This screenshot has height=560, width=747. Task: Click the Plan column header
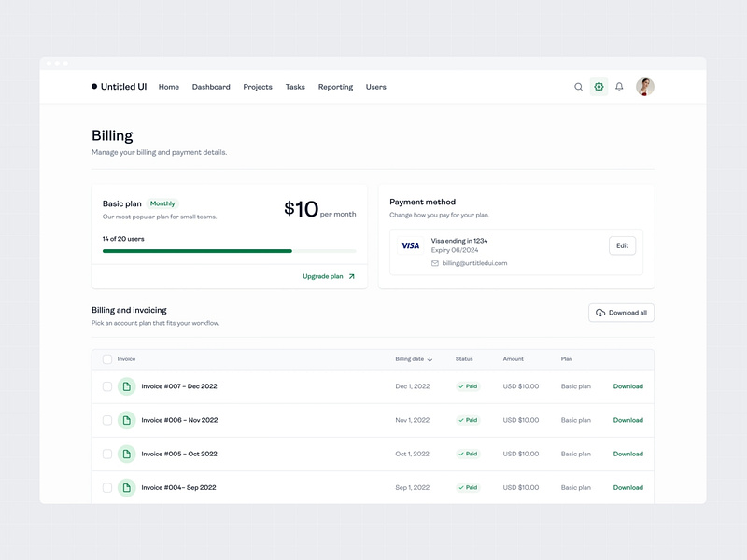click(567, 359)
